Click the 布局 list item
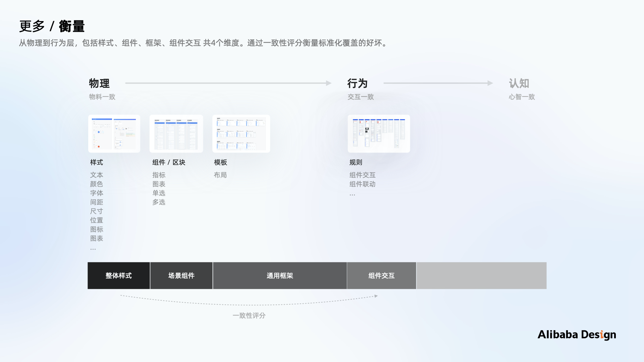This screenshot has height=362, width=644. (220, 175)
